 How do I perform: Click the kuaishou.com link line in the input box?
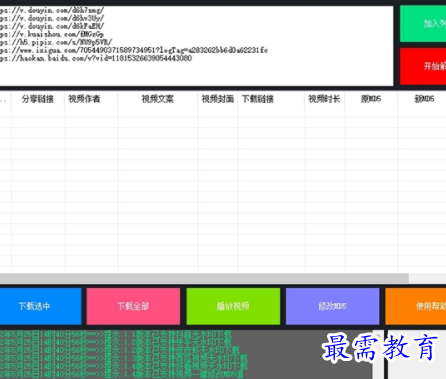52,34
